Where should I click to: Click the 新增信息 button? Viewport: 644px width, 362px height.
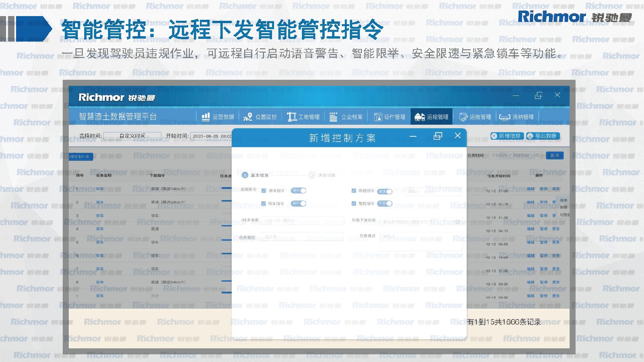pos(506,136)
